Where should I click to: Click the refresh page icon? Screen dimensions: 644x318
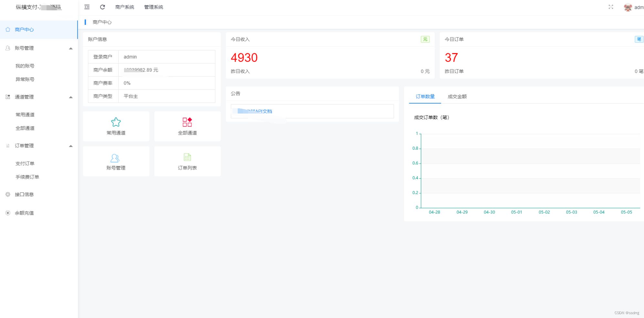click(102, 7)
